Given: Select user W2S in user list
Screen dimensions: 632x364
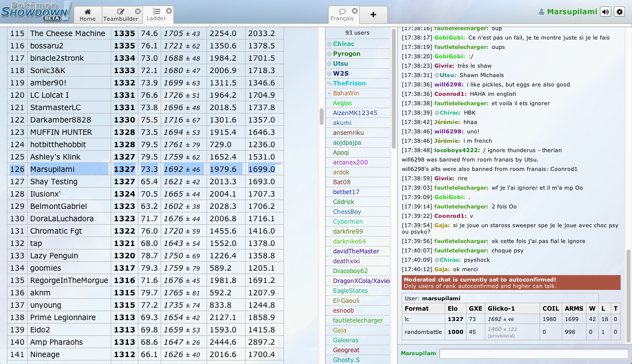Looking at the screenshot, I should tap(358, 74).
